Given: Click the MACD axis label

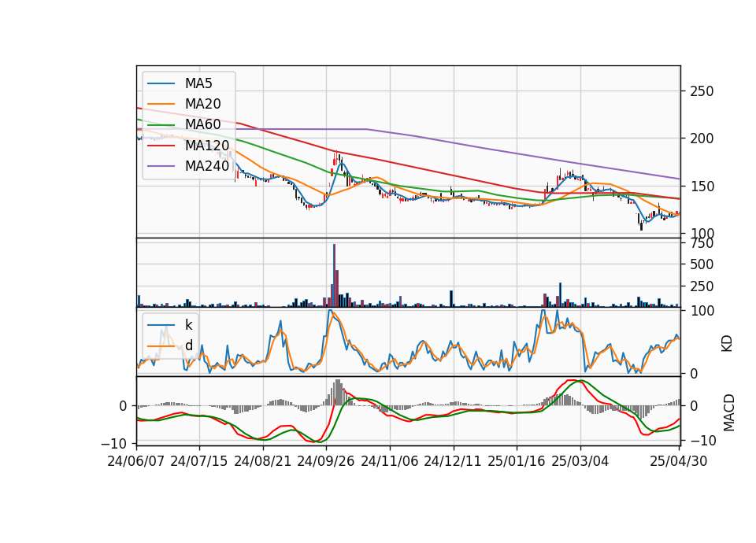Looking at the screenshot, I should pyautogui.click(x=728, y=412).
